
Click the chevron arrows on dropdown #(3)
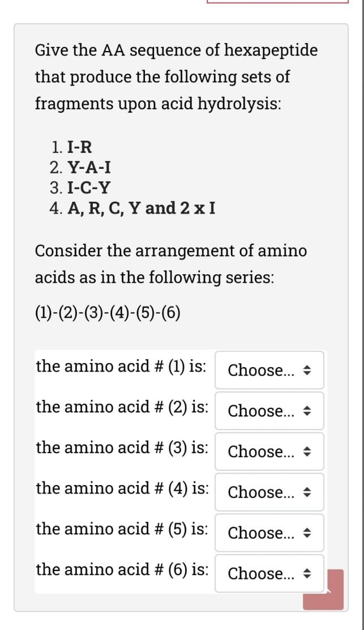coord(306,452)
